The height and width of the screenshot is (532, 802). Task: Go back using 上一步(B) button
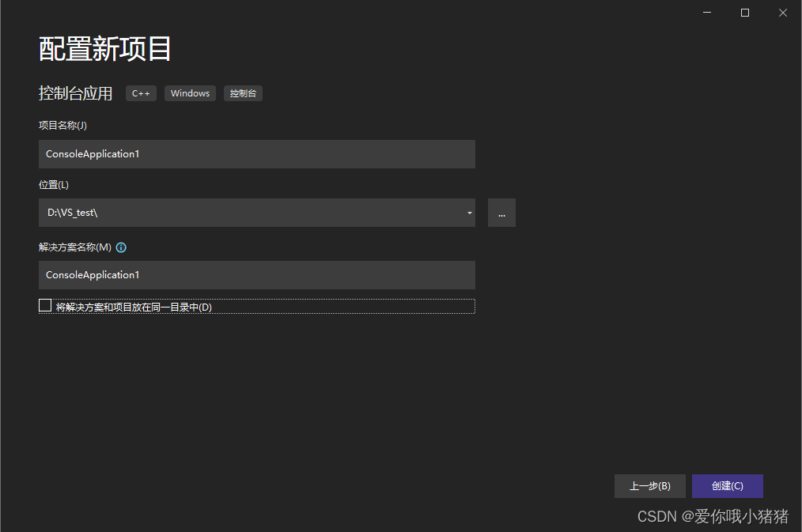(x=649, y=485)
